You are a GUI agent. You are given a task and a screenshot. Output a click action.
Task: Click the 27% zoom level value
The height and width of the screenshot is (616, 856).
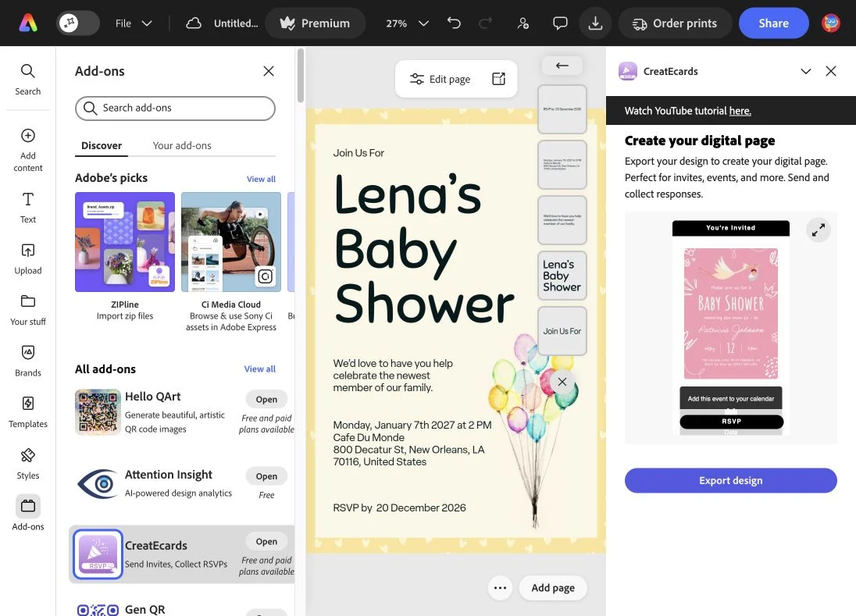click(x=396, y=23)
